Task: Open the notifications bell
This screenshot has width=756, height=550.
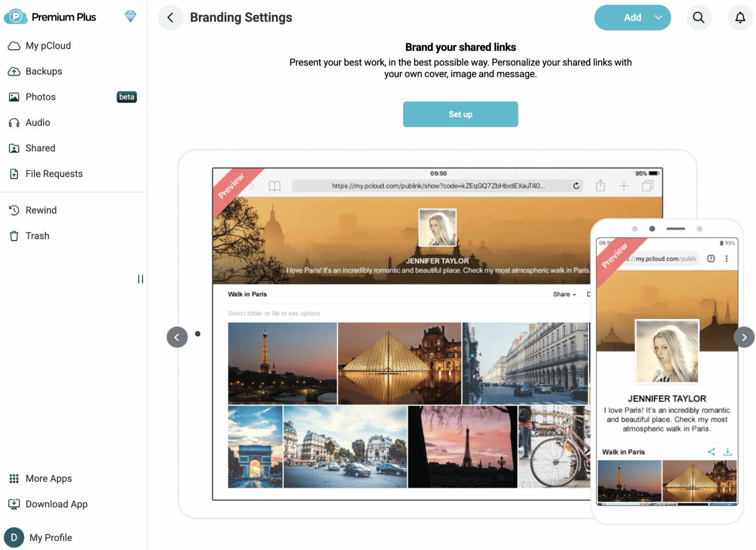Action: pyautogui.click(x=740, y=18)
